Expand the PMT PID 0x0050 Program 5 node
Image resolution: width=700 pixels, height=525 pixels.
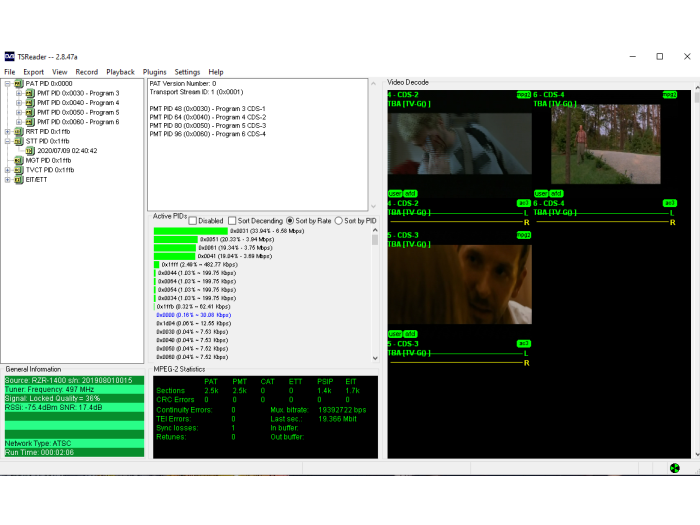[19, 112]
